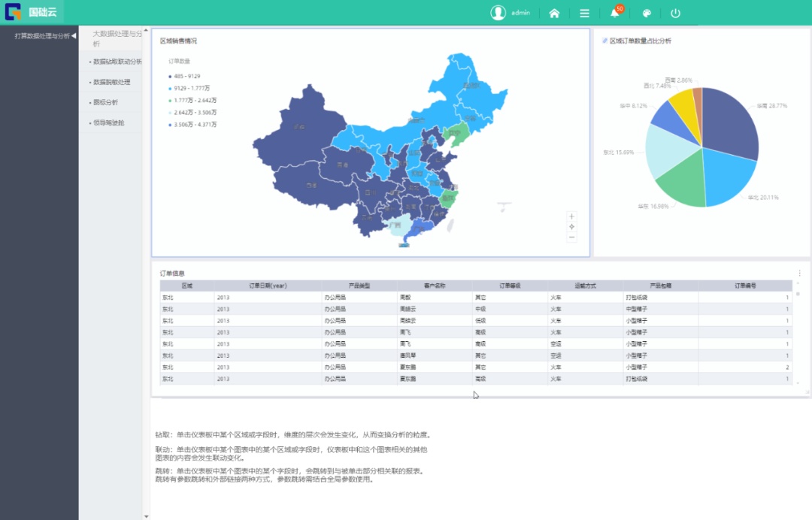Viewport: 812px width, 520px height.
Task: Click the power logout icon
Action: click(x=675, y=13)
